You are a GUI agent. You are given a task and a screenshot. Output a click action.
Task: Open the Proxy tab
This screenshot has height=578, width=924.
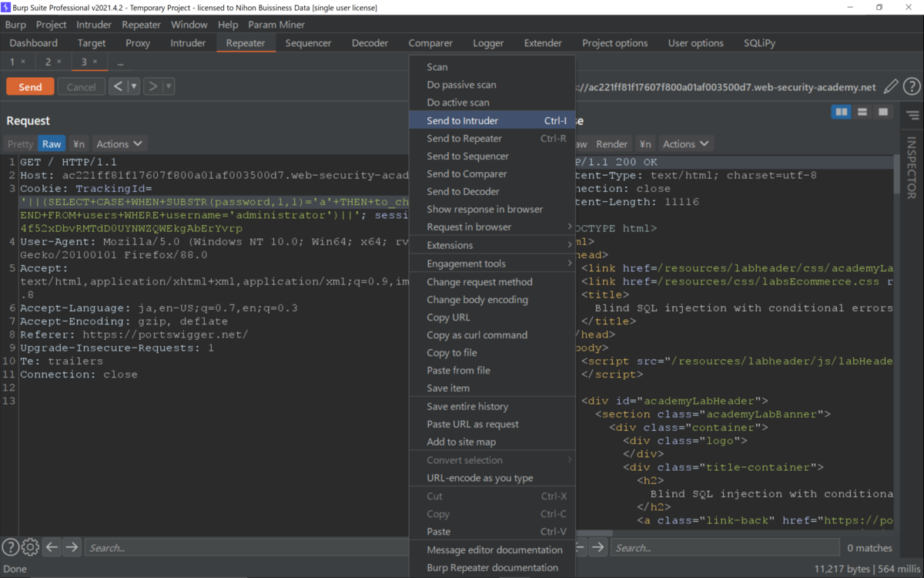point(138,43)
